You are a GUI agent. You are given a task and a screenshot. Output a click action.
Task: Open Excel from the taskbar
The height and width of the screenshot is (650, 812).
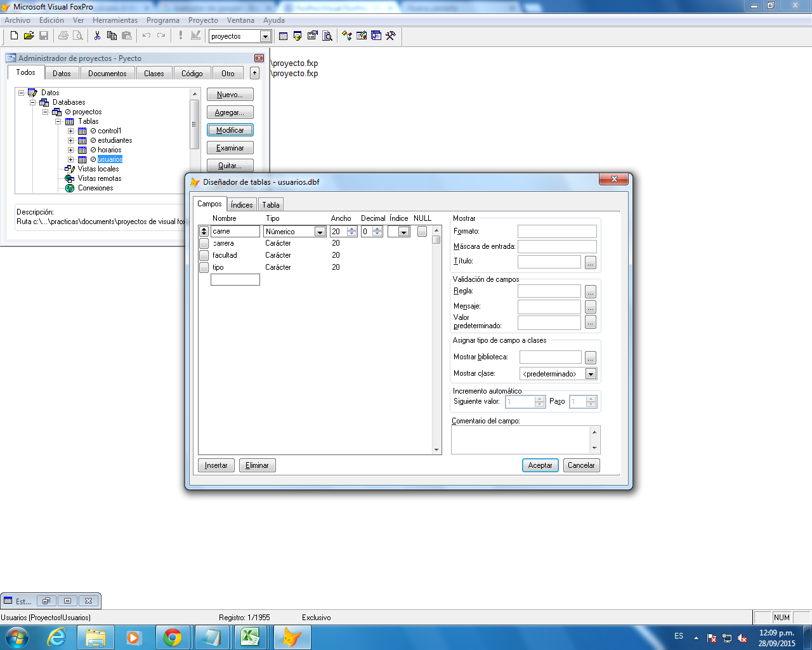(250, 637)
